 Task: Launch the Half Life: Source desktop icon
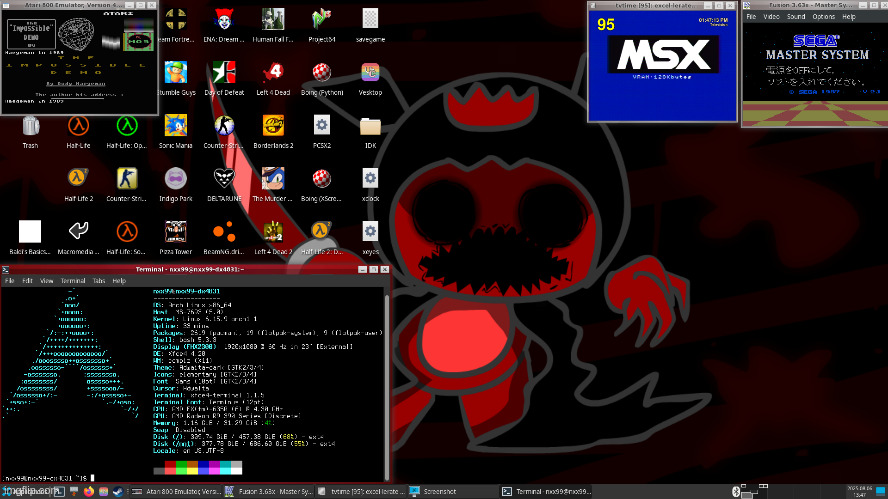127,232
